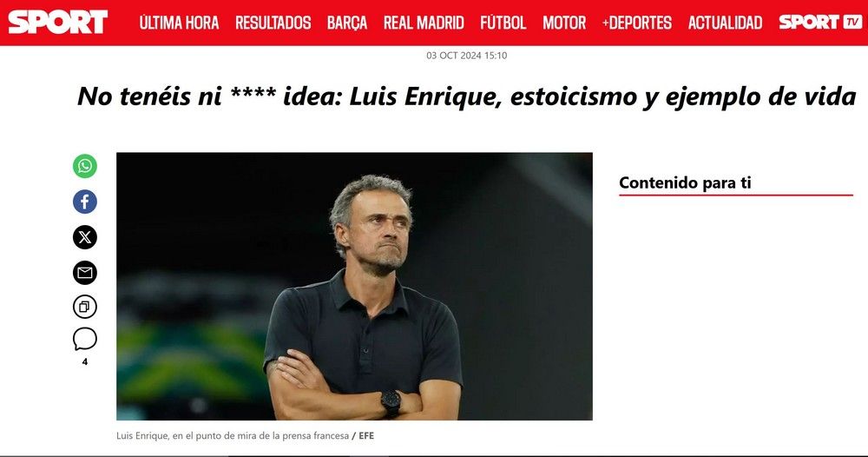Screen dimensions: 868x457
Task: Open SPORT TV logo link
Action: [x=820, y=23]
